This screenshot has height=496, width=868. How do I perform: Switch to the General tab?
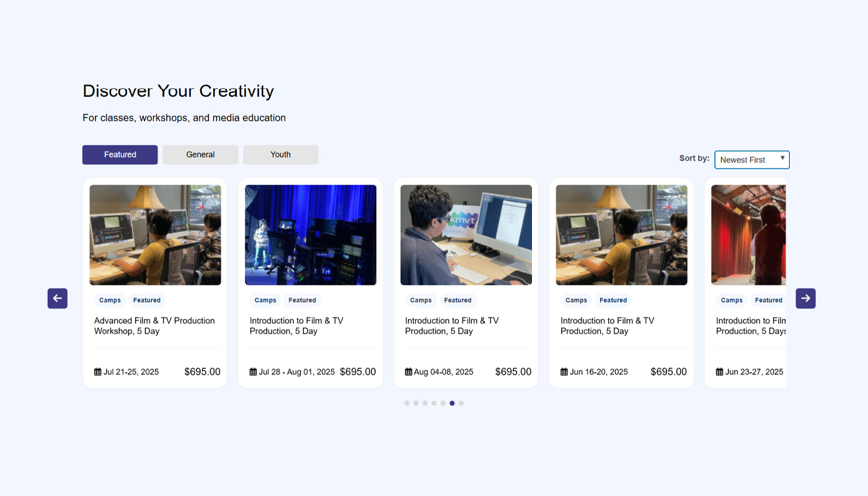coord(200,155)
